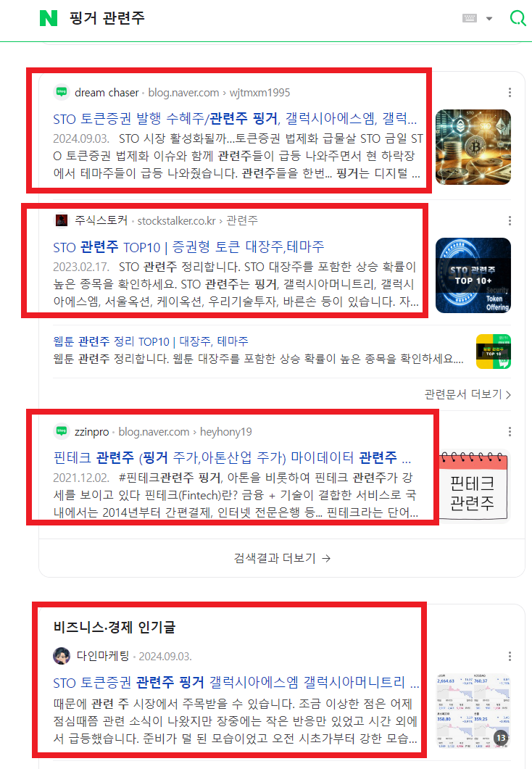Open the STO coin network thumbnail image

click(473, 147)
